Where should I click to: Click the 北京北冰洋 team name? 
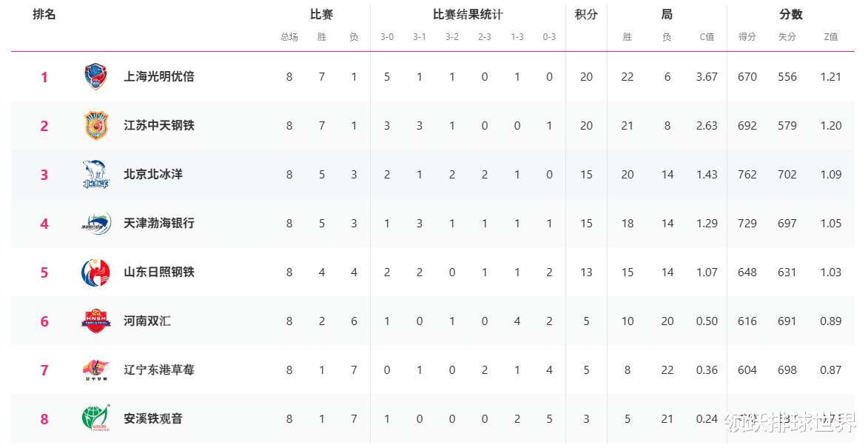153,174
